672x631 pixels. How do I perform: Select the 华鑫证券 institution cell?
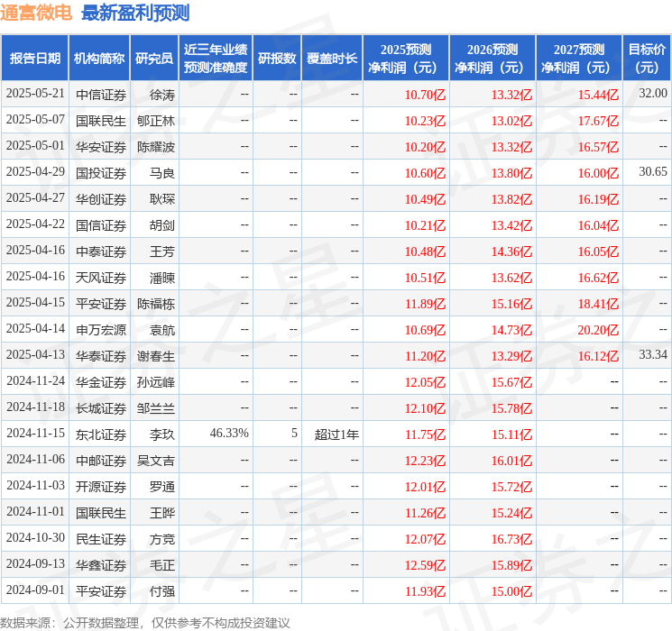click(x=101, y=565)
